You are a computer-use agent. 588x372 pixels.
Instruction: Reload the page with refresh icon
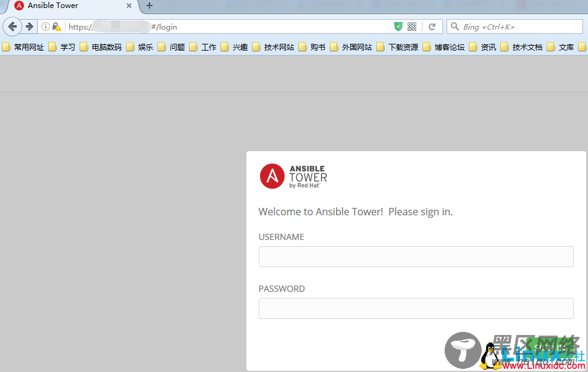click(432, 27)
